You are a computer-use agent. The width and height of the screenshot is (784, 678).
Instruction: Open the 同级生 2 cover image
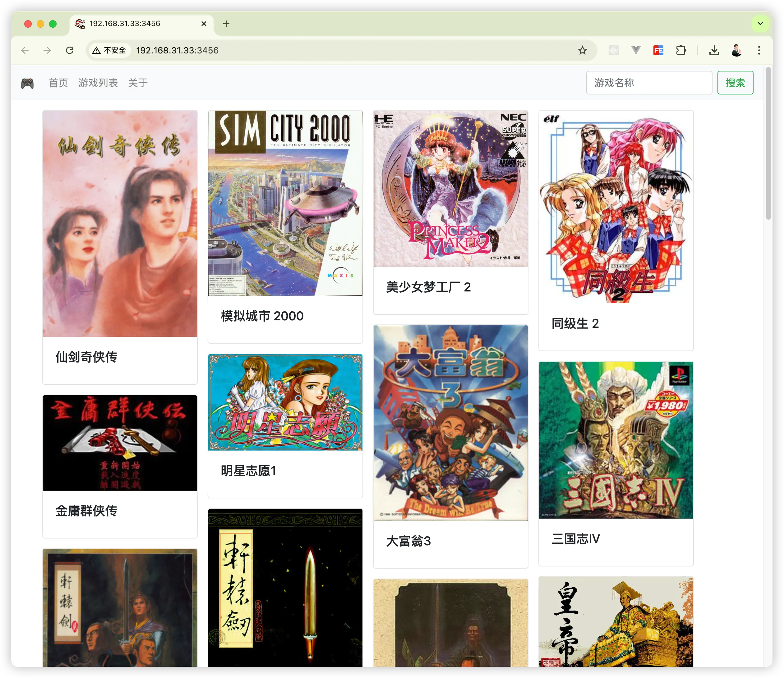616,207
